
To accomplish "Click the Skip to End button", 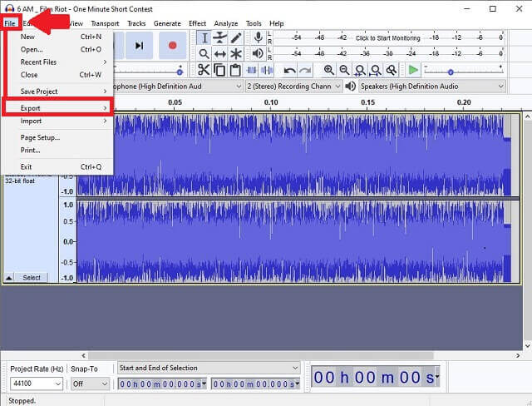I will 139,46.
